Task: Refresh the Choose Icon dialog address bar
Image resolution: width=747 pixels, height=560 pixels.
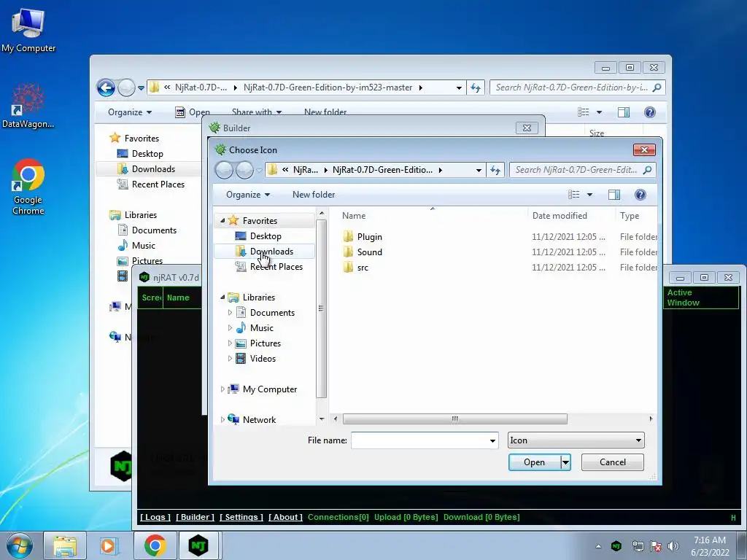Action: coord(495,170)
